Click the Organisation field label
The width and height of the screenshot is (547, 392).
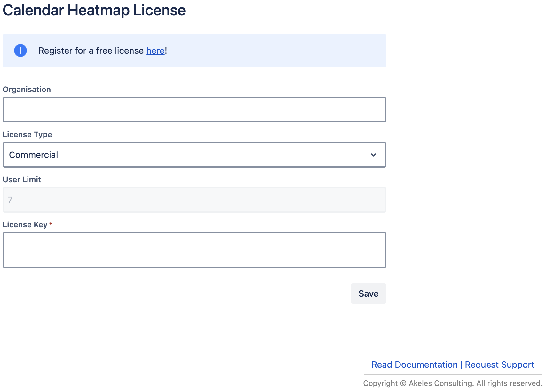[27, 90]
